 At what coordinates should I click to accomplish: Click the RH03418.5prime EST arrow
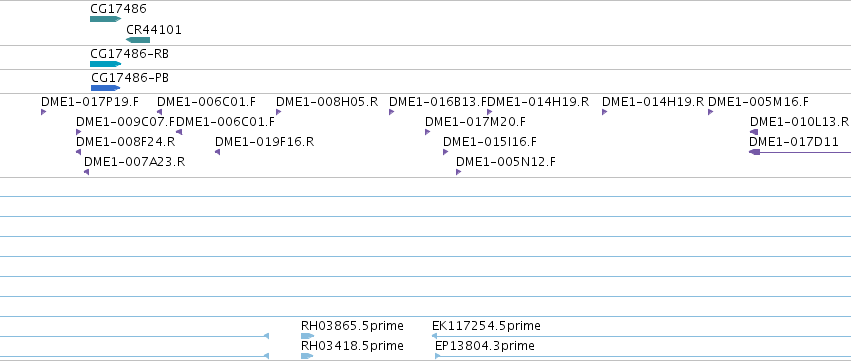tap(307, 356)
